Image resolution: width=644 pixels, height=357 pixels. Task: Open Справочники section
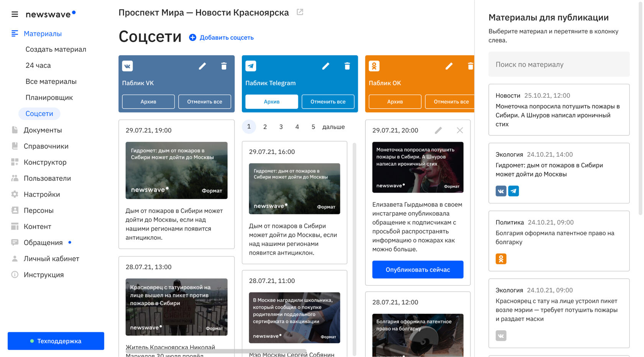[x=46, y=146]
